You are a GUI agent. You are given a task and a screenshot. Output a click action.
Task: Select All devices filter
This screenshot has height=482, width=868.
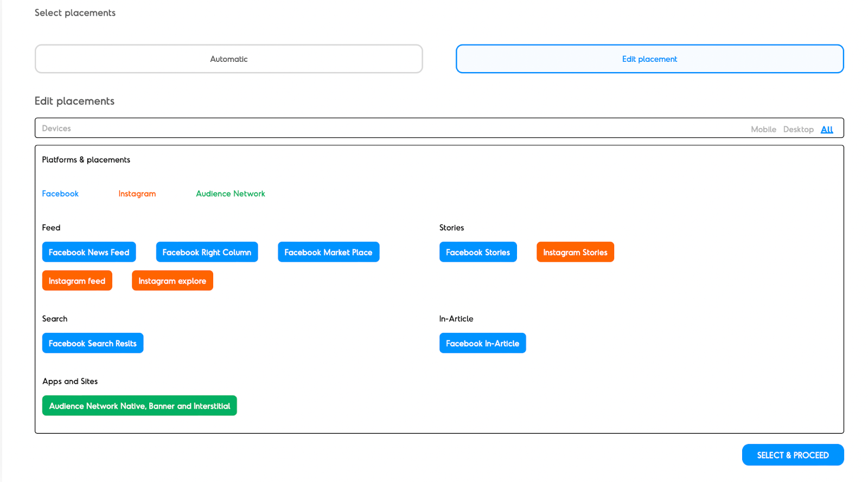tap(827, 129)
